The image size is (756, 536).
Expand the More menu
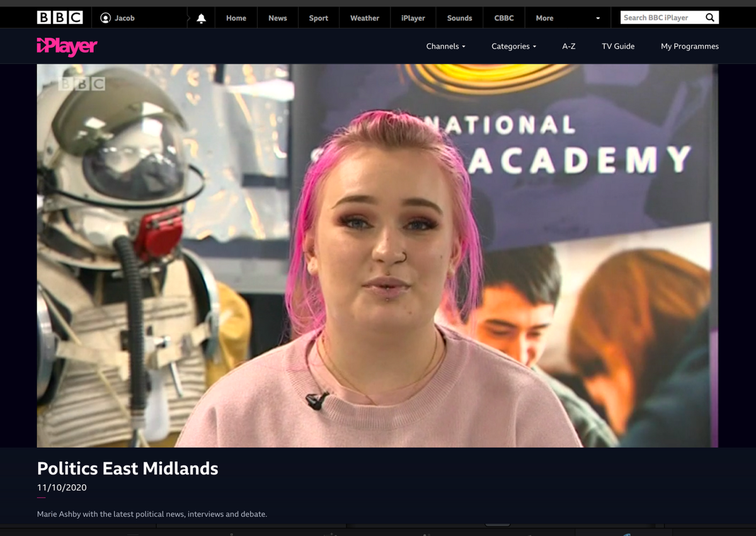tap(568, 18)
